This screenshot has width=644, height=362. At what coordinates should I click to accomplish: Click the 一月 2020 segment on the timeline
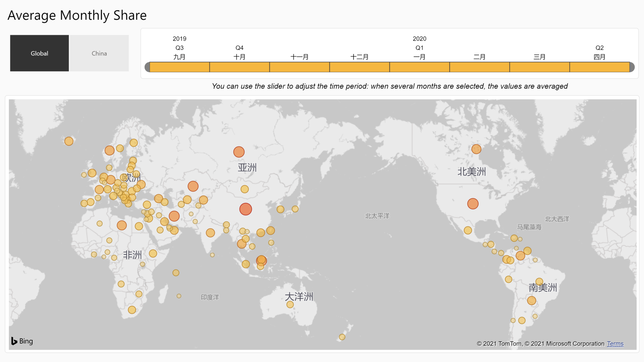(x=419, y=67)
